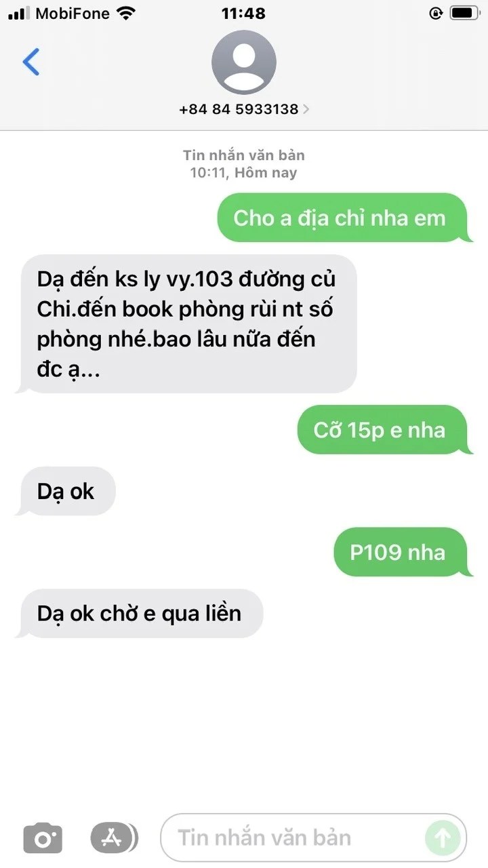Tap the MobiFone carrier signal bars
The height and width of the screenshot is (868, 488).
(x=19, y=13)
